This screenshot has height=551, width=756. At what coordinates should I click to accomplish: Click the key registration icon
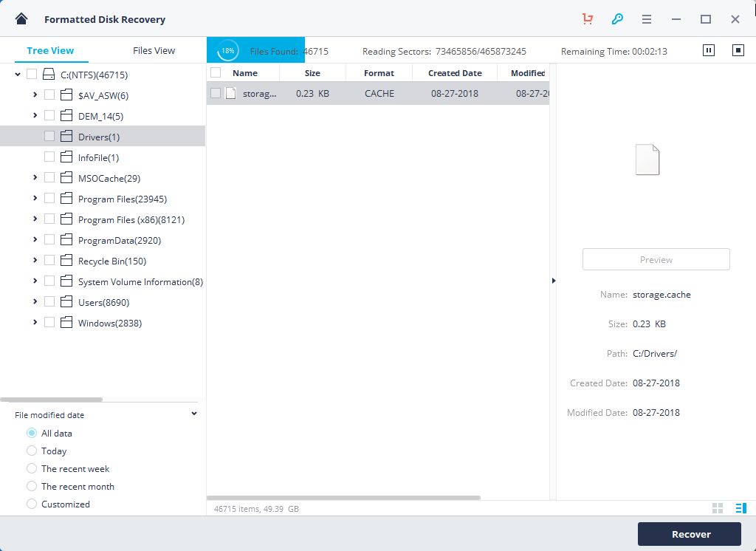point(617,19)
